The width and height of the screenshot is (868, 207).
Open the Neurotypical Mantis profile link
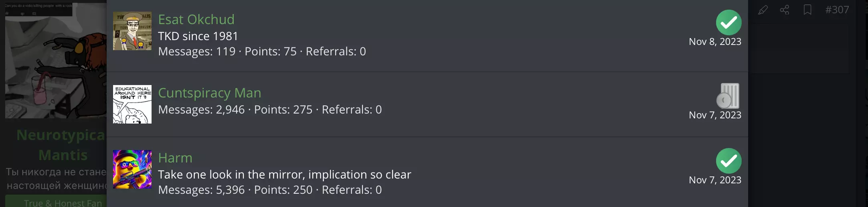[61, 144]
